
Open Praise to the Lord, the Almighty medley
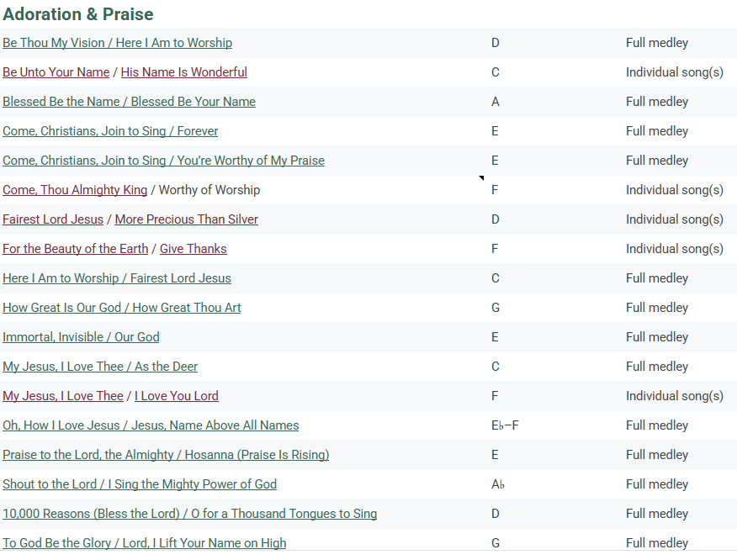click(165, 455)
